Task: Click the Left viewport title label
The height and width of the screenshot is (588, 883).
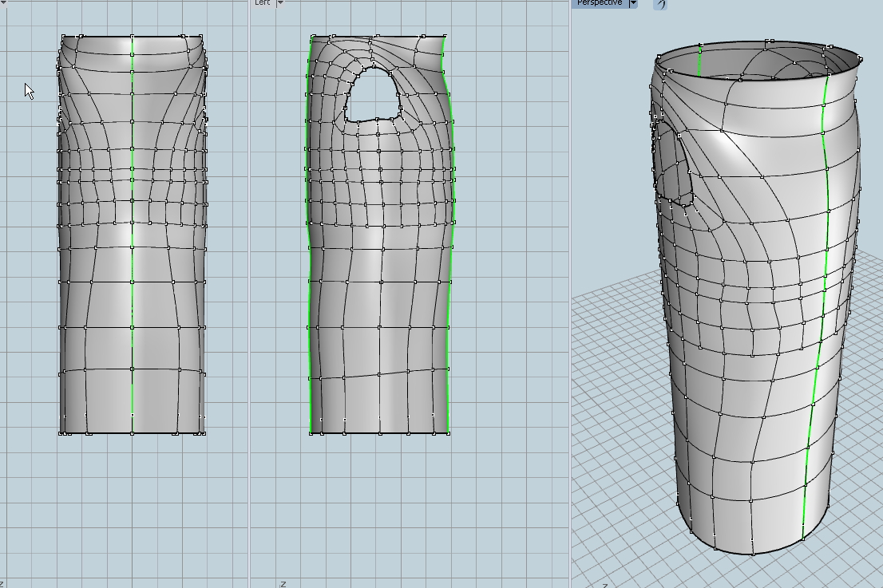Action: 262,3
